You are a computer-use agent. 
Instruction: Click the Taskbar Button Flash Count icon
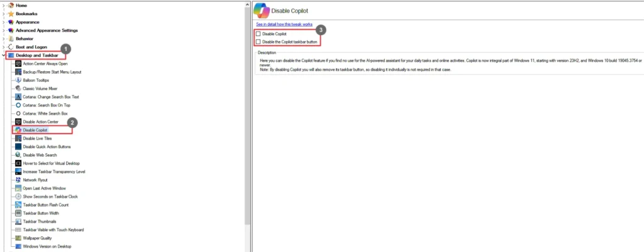tap(18, 205)
